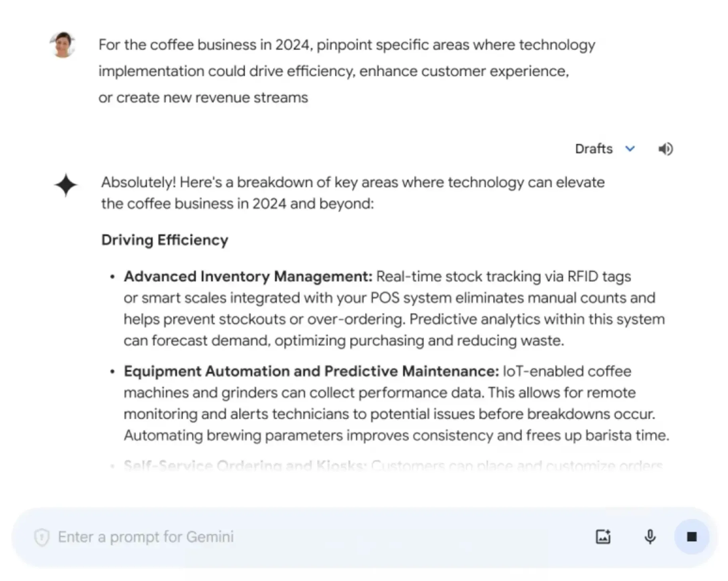The width and height of the screenshot is (728, 581).
Task: Click the Driving Efficiency section heading
Action: pos(165,240)
